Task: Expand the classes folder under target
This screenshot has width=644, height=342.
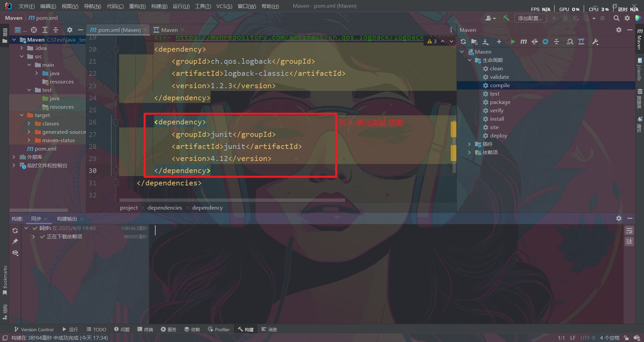Action: (29, 123)
